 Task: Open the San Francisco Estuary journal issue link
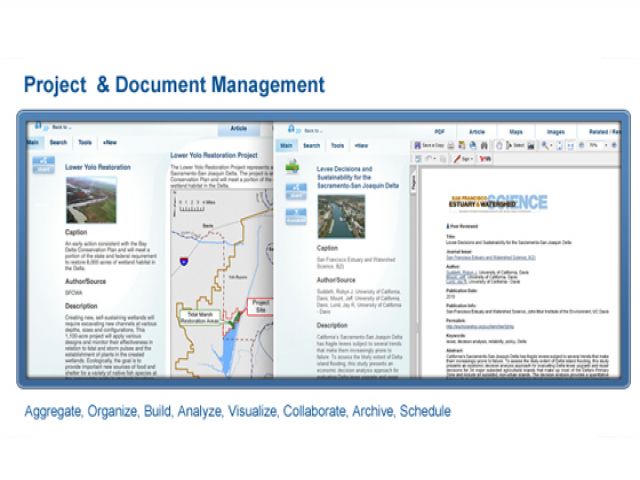(x=491, y=258)
